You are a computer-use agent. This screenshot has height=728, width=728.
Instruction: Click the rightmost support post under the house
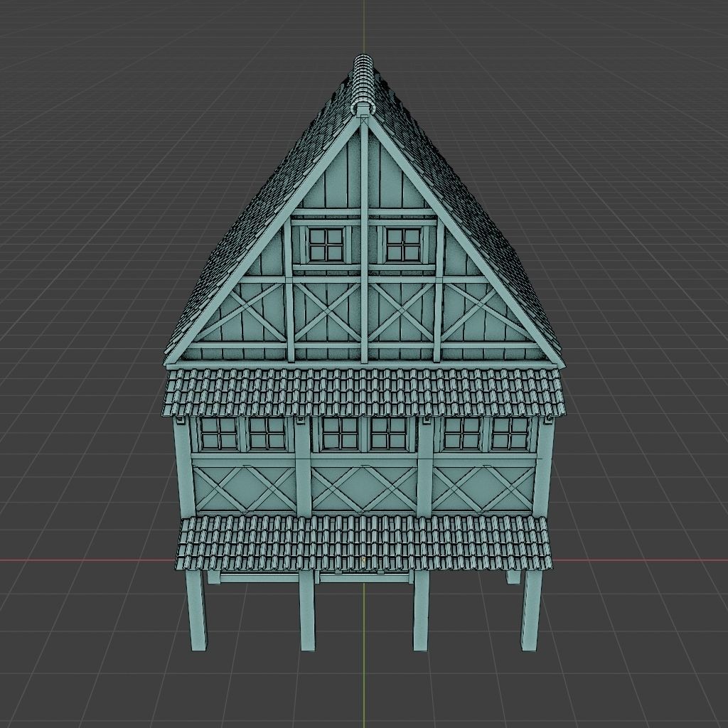click(x=531, y=610)
